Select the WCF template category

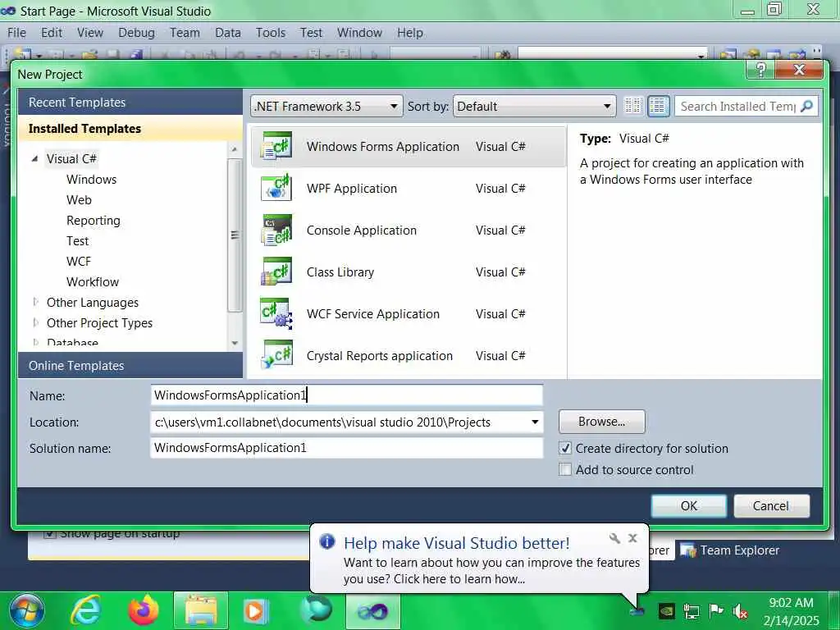(79, 261)
